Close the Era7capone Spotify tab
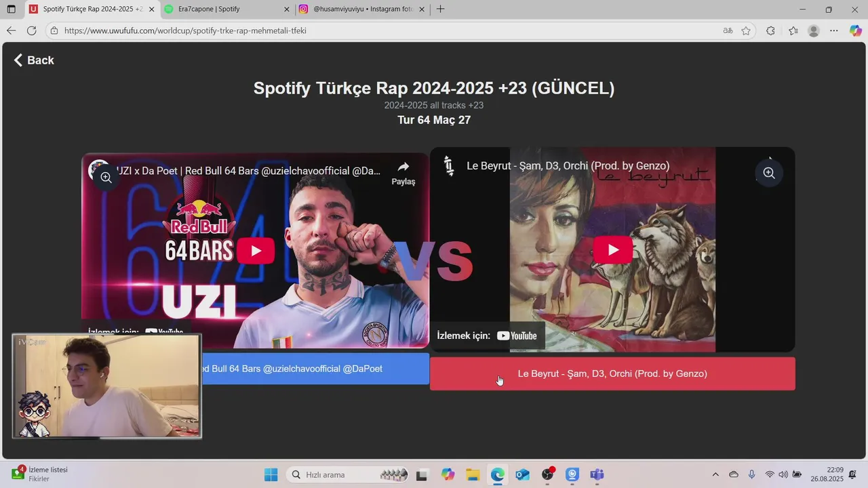Viewport: 868px width, 488px height. (x=286, y=9)
